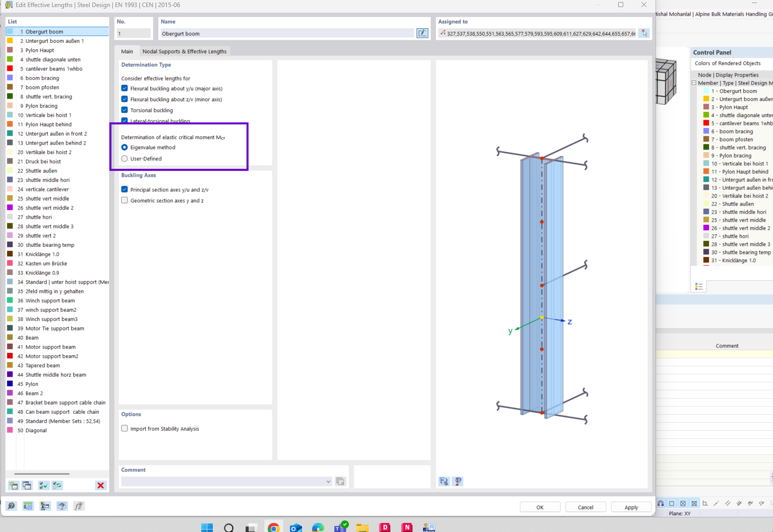Collapse the Member | Type | Steel Design tree node

[694, 83]
